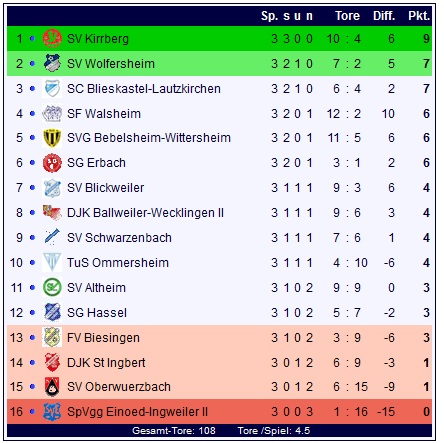
Task: Click the SV Oberwuerzbach logo
Action: point(52,387)
